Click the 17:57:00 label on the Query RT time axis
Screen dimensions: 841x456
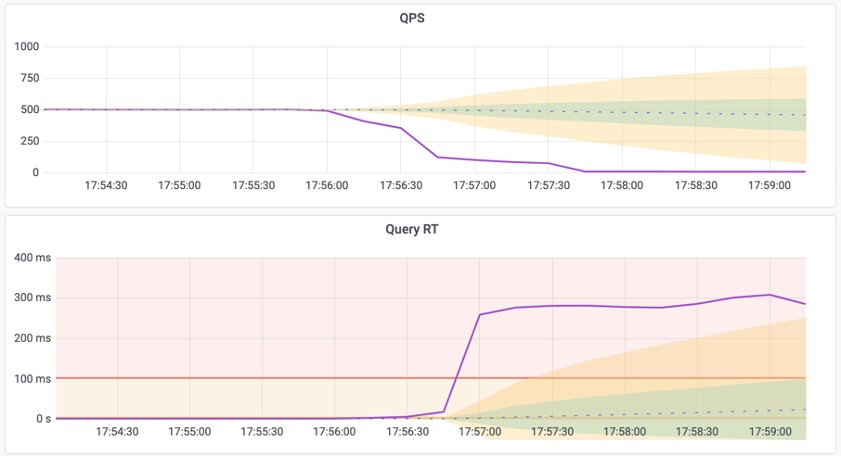pos(479,432)
